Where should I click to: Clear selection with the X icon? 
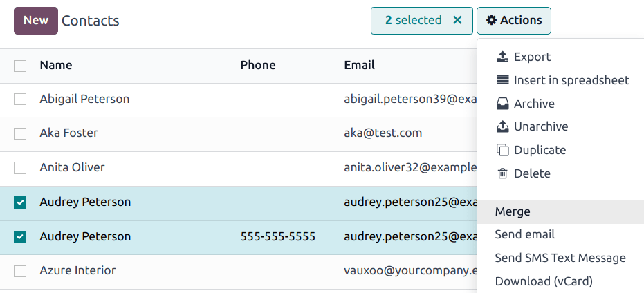457,20
